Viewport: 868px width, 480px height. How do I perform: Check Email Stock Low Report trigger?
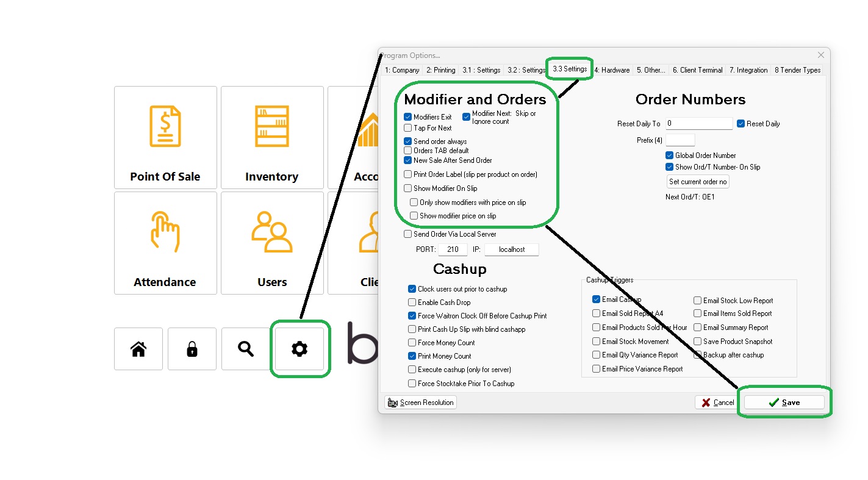697,299
